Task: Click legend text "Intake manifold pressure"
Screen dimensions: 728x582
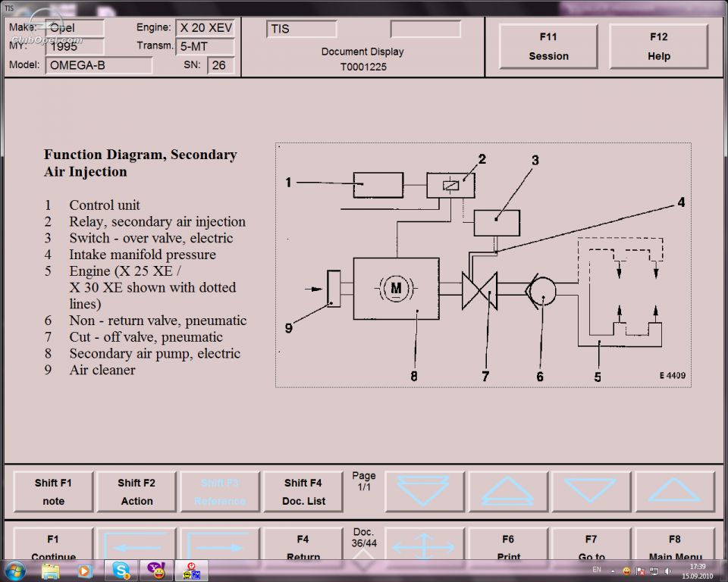Action: coord(143,255)
